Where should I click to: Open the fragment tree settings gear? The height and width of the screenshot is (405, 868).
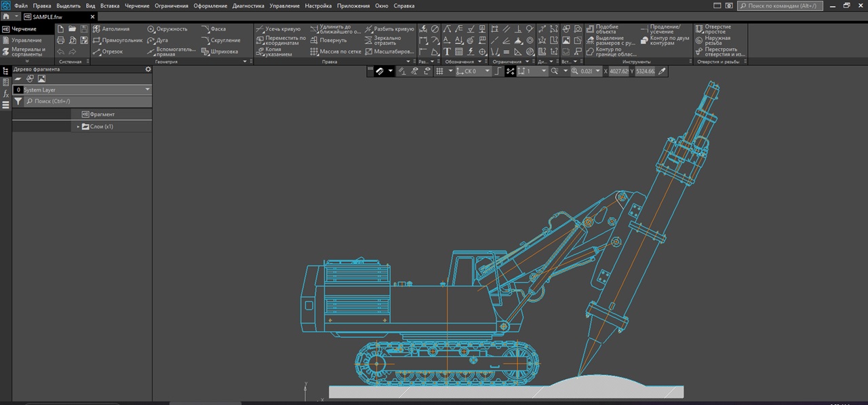click(149, 69)
